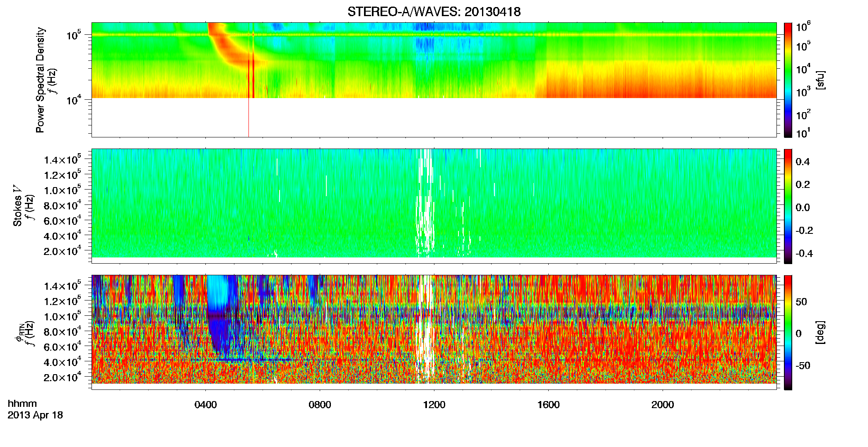The image size is (868, 447).
Task: Click the plot title STEREO-A/WAVES: 20130418
Action: coord(434,12)
